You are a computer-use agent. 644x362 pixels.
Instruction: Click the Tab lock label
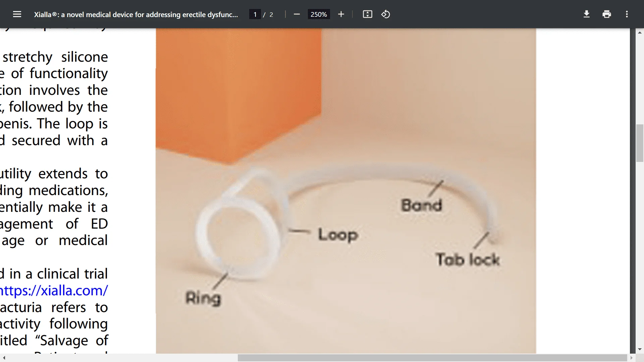tap(468, 259)
